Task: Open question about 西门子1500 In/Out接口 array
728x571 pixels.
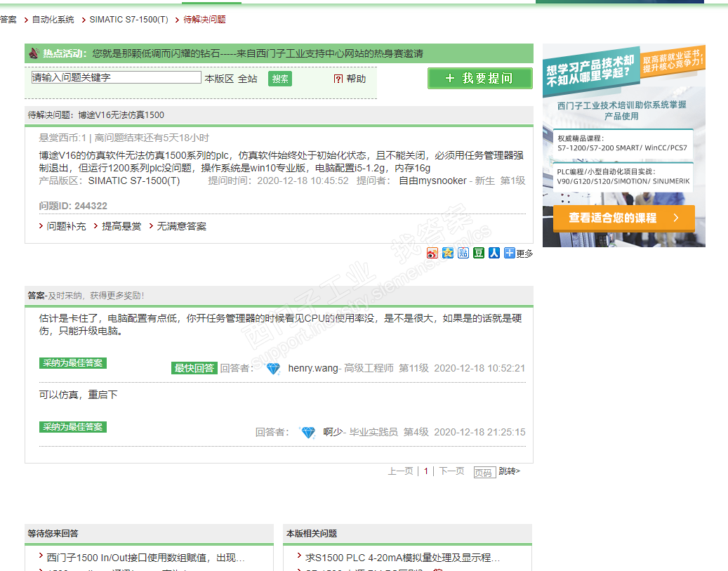Action: (x=145, y=558)
